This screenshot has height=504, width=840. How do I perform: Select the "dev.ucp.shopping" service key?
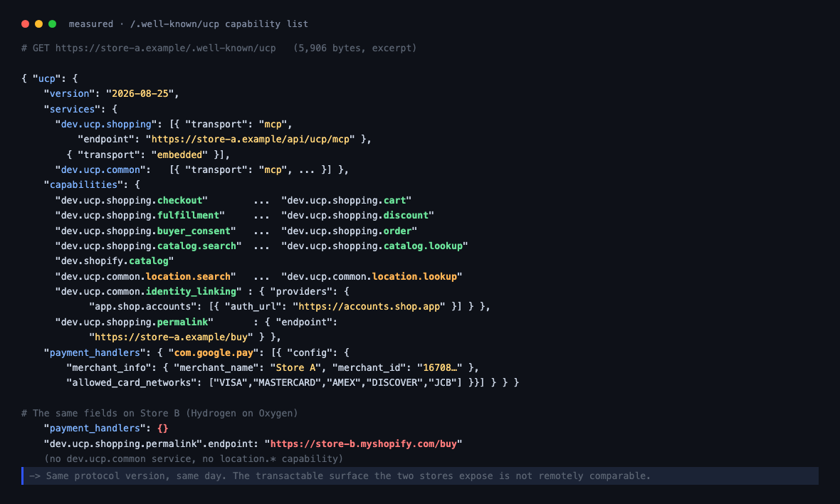tap(106, 125)
